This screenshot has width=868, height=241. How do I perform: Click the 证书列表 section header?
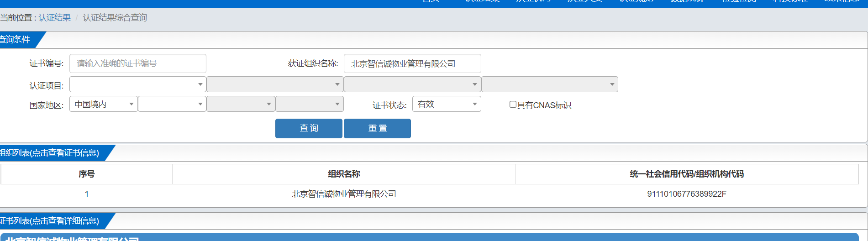53,221
